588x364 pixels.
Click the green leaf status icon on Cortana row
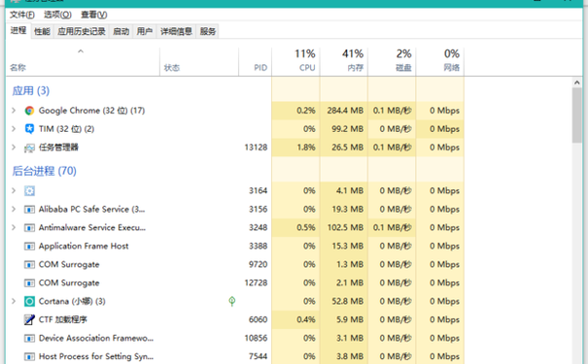coord(232,301)
